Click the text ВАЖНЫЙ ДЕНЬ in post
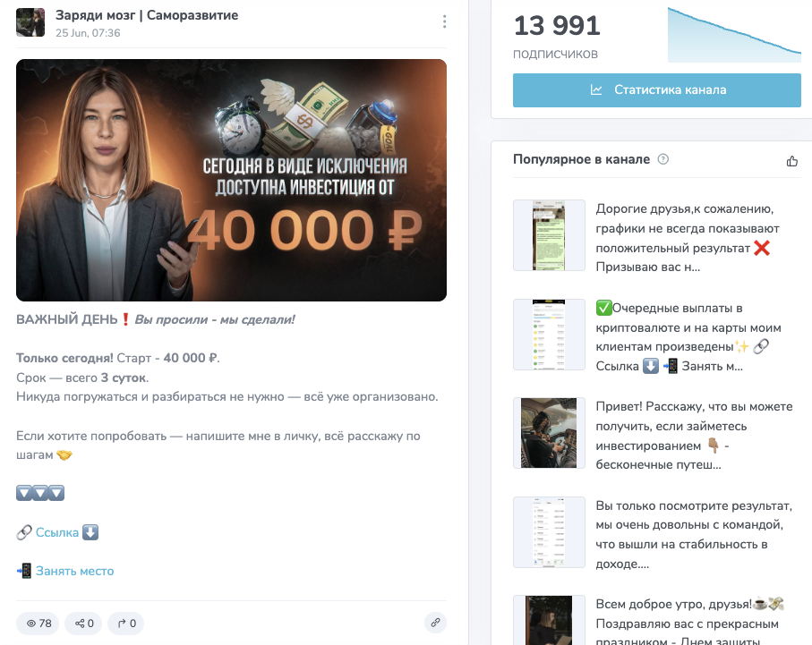This screenshot has height=645, width=812. pyautogui.click(x=67, y=319)
